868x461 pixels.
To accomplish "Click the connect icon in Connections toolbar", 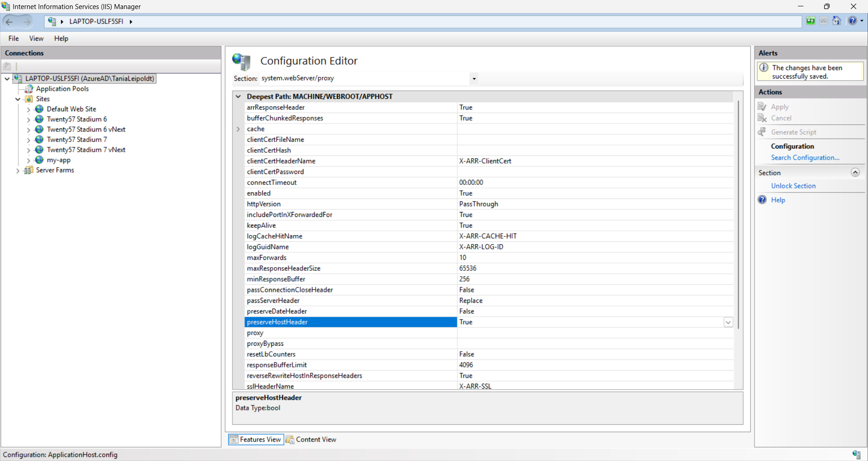I will click(7, 66).
